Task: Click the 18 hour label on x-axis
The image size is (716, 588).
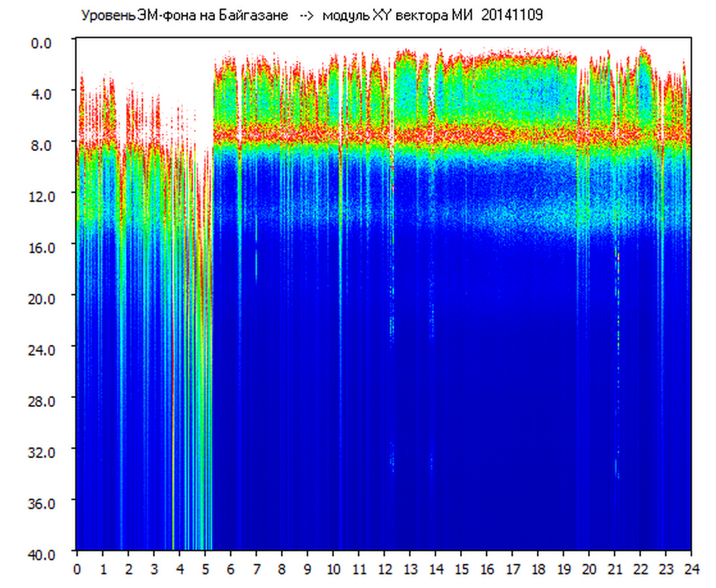Action: [538, 569]
